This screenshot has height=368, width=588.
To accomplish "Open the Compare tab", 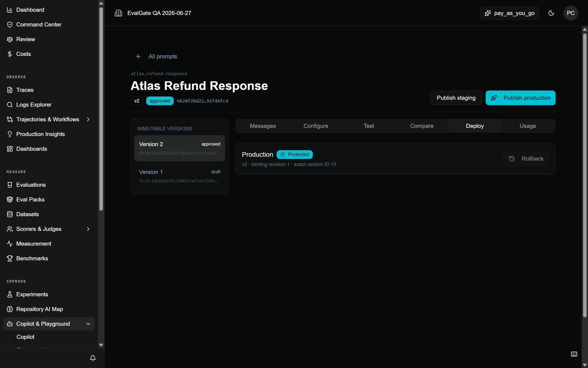I will tap(422, 126).
